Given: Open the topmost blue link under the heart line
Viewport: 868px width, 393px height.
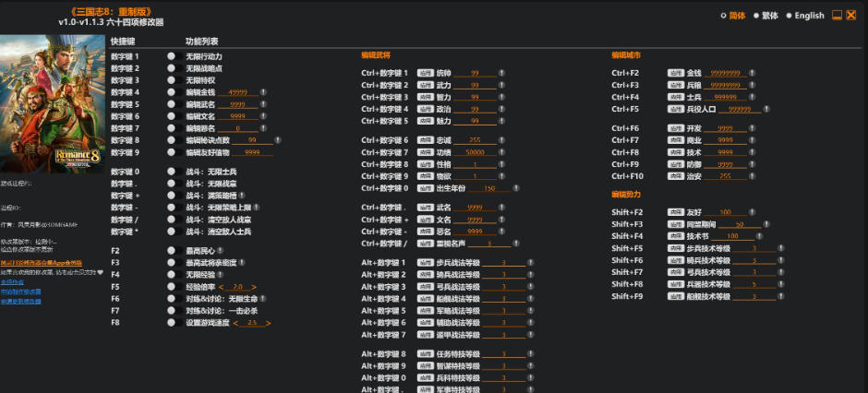Looking at the screenshot, I should [12, 282].
